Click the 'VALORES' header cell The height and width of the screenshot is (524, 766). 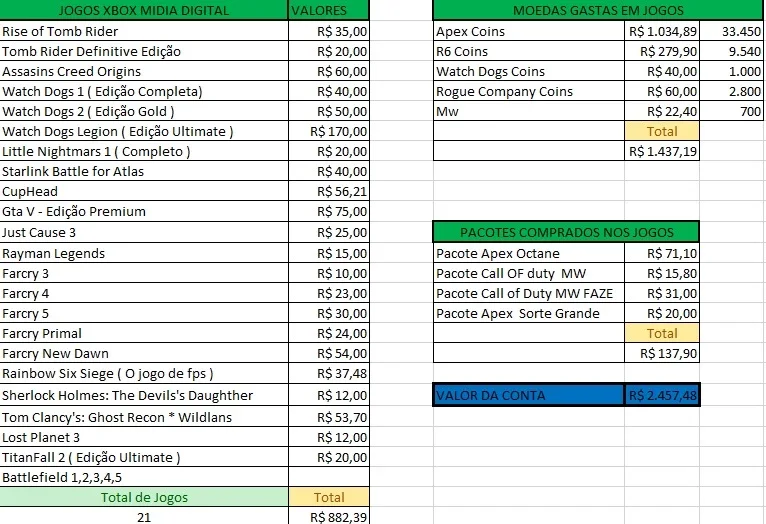point(329,10)
